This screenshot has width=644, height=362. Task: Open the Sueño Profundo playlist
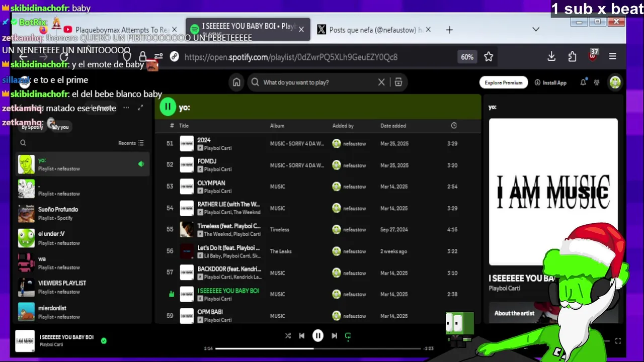pos(83,213)
